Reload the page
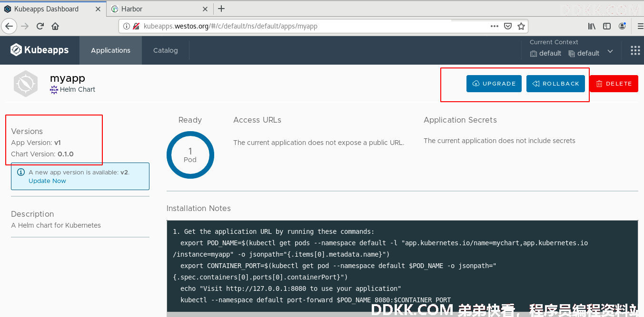The width and height of the screenshot is (644, 317). point(40,26)
